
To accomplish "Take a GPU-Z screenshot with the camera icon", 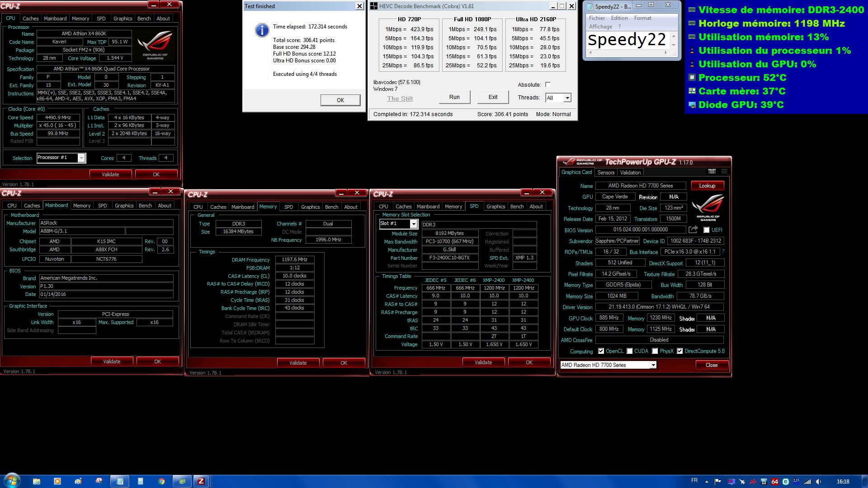I will coord(712,172).
